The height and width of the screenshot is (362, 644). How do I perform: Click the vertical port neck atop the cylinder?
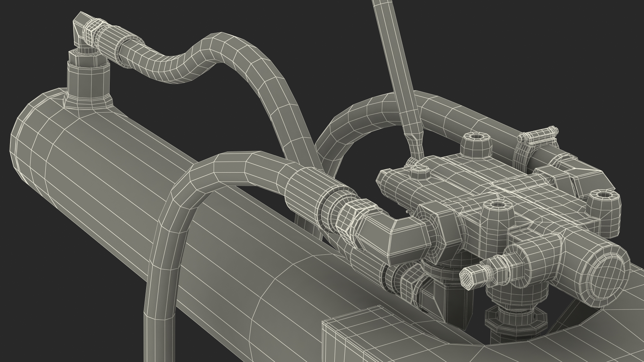click(89, 82)
